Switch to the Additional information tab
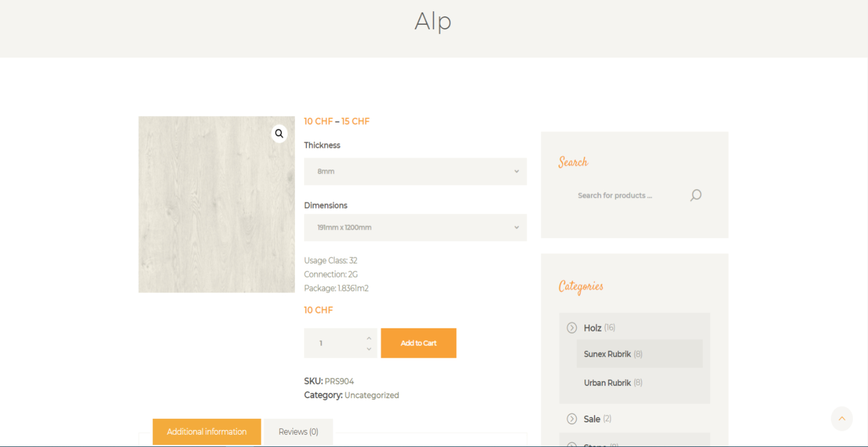The image size is (868, 447). tap(207, 431)
